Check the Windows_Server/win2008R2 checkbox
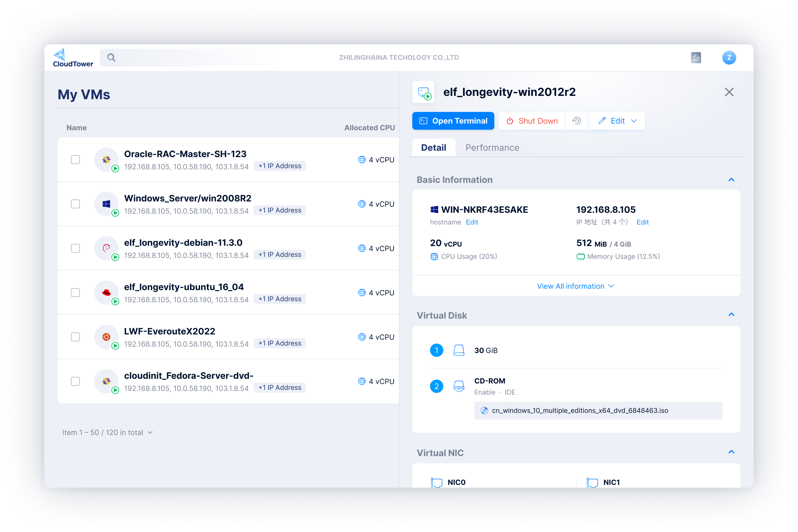 [75, 204]
